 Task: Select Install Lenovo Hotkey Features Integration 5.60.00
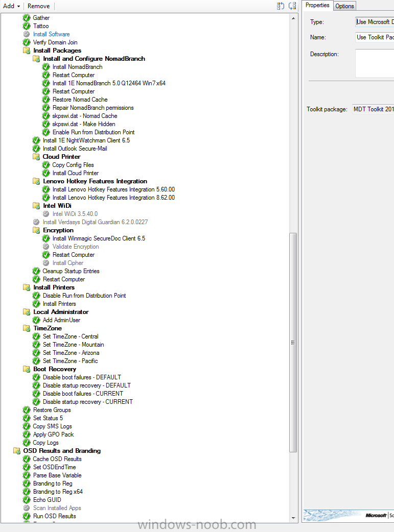point(113,189)
